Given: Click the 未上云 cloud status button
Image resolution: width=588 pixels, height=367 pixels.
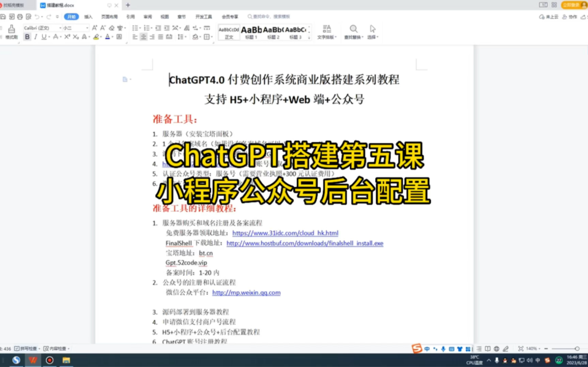Looking at the screenshot, I should click(549, 17).
